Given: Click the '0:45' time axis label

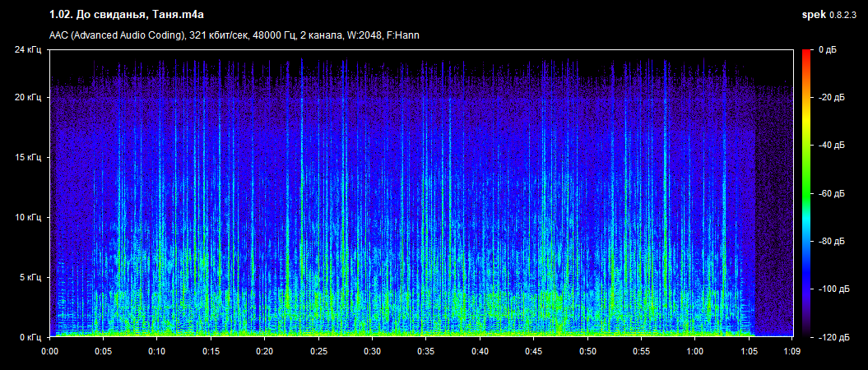Looking at the screenshot, I should (x=534, y=351).
